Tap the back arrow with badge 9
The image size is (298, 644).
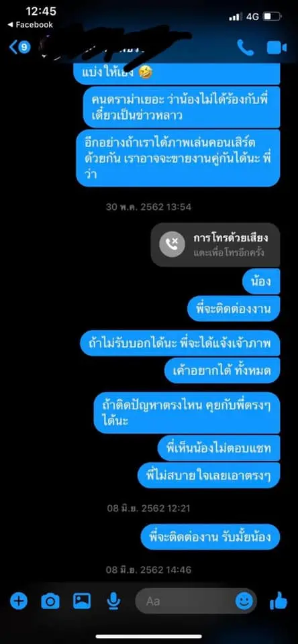click(19, 47)
